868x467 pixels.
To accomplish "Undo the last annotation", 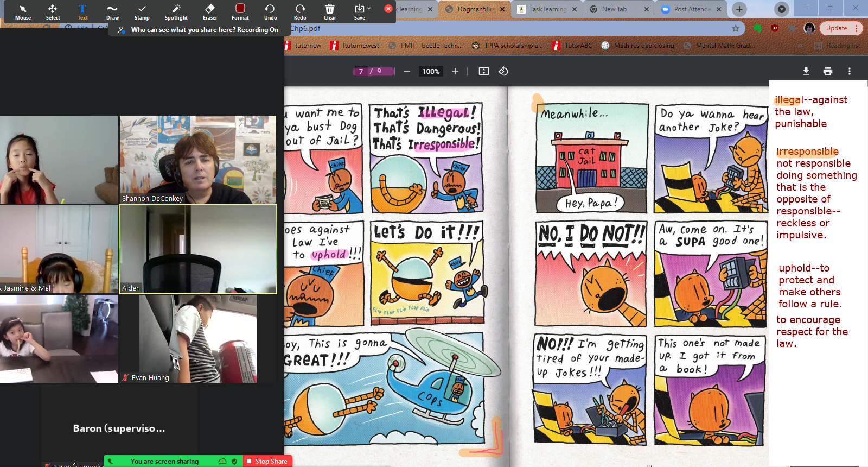I will [x=270, y=11].
